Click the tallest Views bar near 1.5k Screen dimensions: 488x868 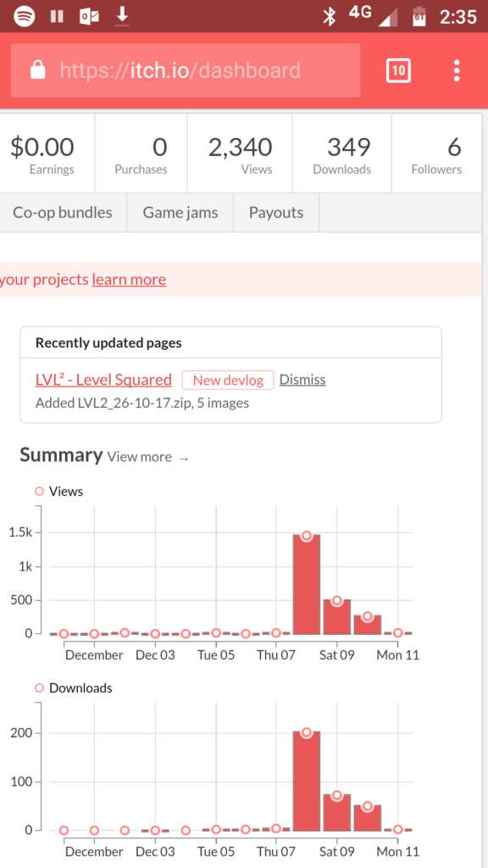click(307, 585)
